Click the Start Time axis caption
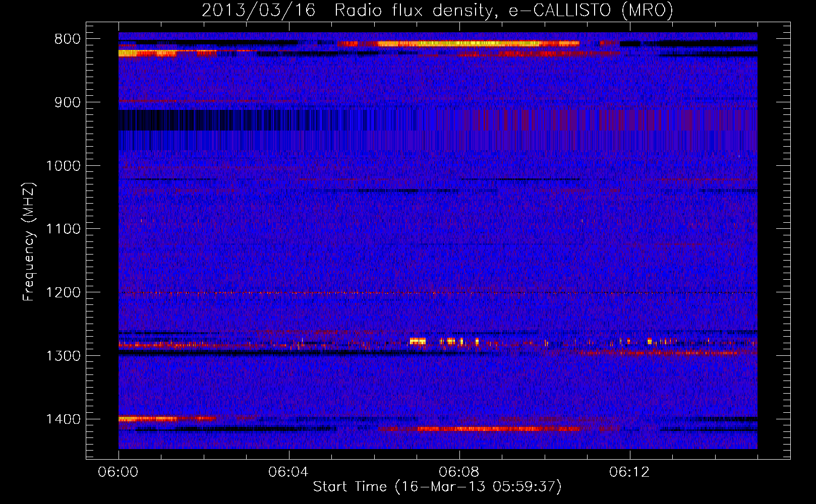Image resolution: width=816 pixels, height=504 pixels. (437, 487)
